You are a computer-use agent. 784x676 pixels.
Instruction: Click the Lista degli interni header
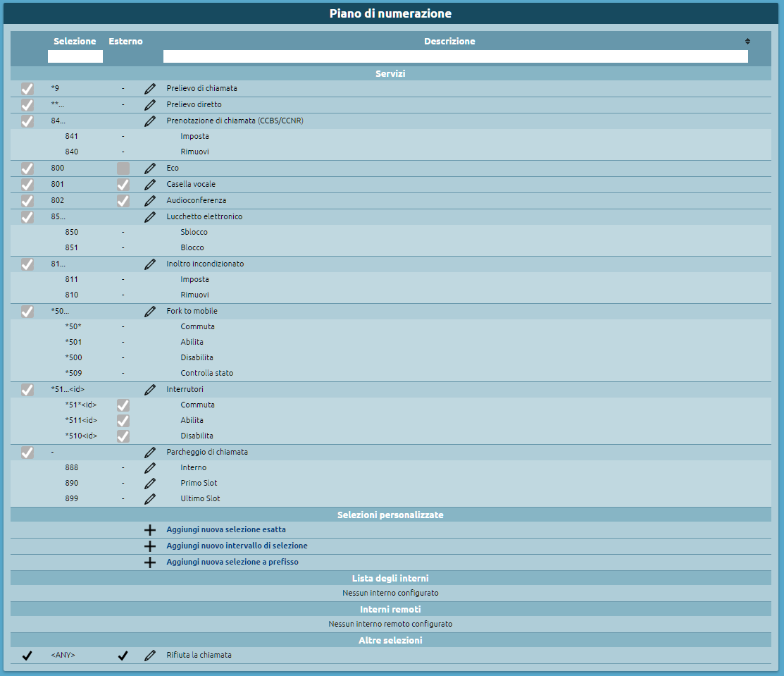tap(390, 579)
